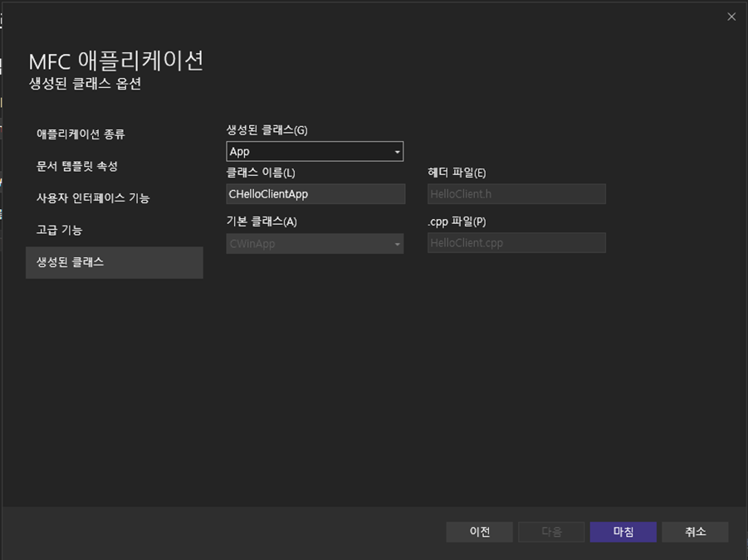
Task: Open the 문서 템플릿 속성 page
Action: coord(115,166)
